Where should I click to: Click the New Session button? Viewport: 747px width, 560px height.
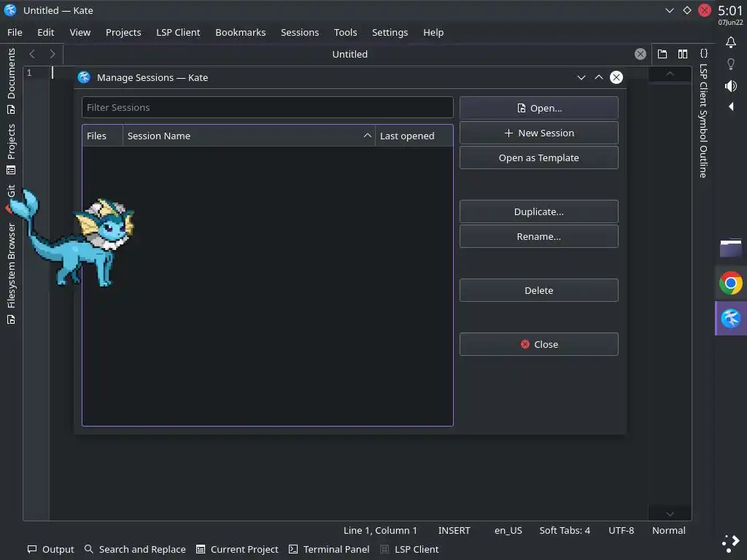[539, 133]
